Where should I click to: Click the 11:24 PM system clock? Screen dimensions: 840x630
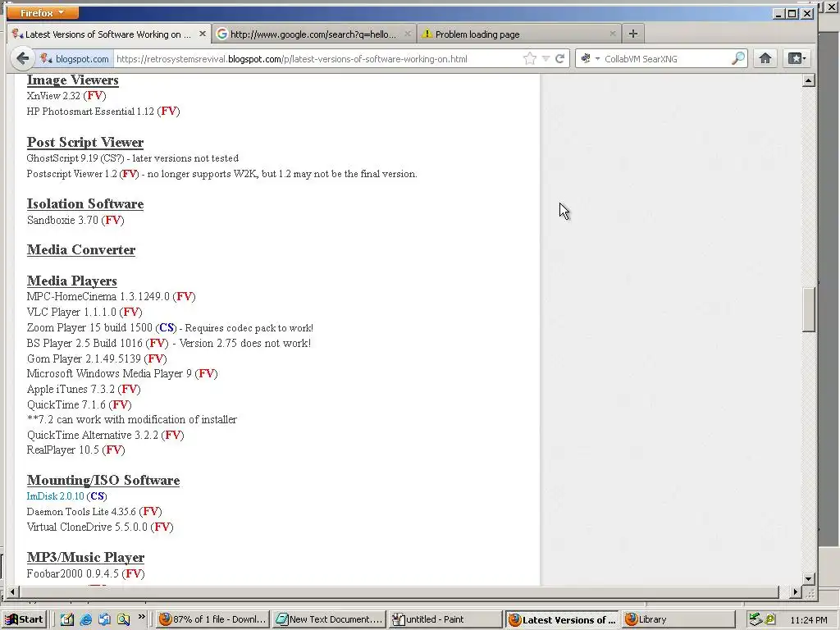pyautogui.click(x=808, y=620)
